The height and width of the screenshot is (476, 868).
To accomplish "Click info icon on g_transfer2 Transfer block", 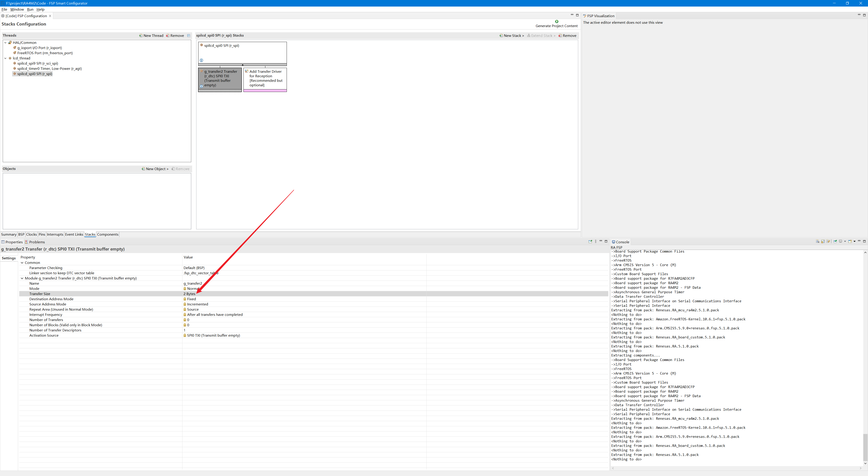I will tap(201, 86).
